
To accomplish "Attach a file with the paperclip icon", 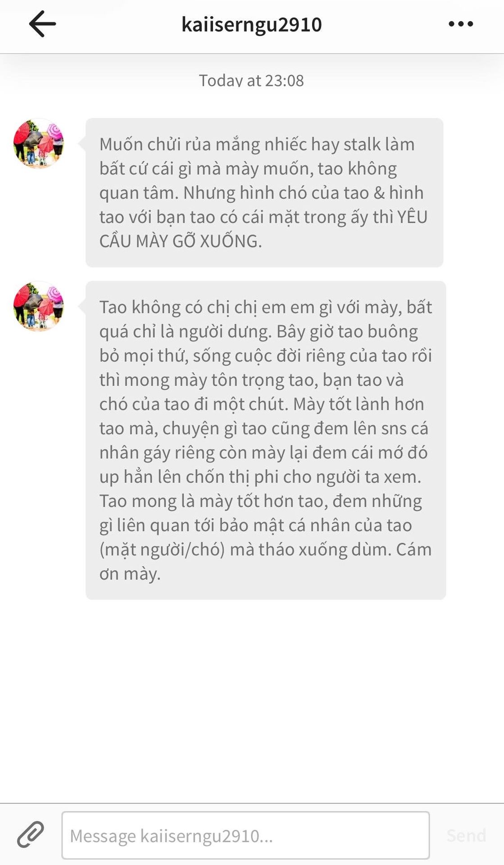I will [x=31, y=834].
